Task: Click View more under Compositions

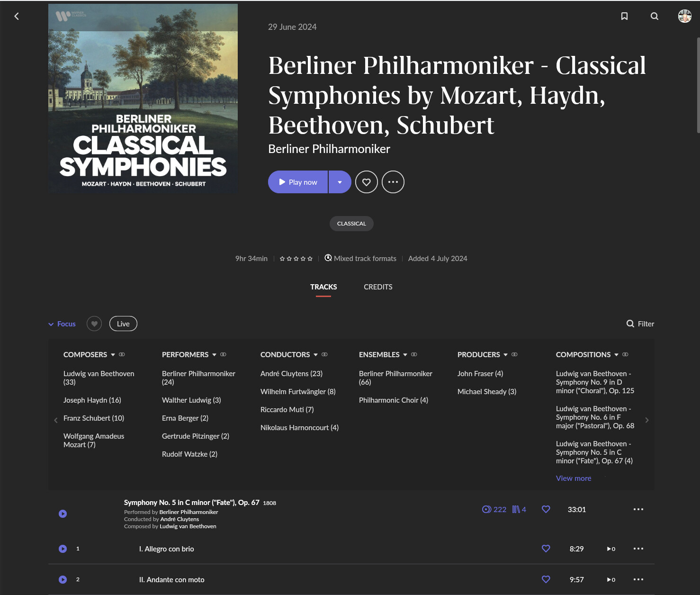Action: [573, 478]
